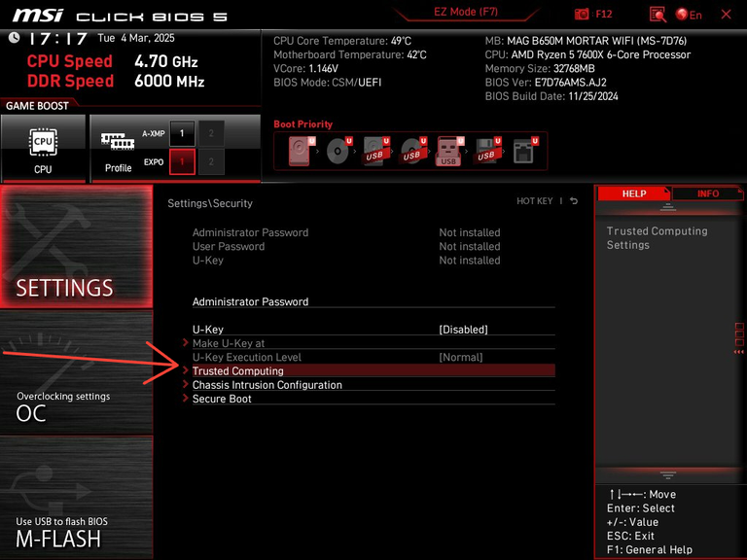Toggle the Game Boost CPU button
Viewport: 747px width, 560px height.
[x=43, y=147]
